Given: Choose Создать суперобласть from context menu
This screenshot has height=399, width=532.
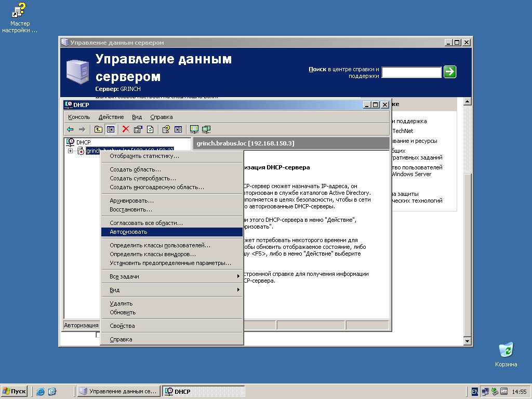Looking at the screenshot, I should [171, 179].
